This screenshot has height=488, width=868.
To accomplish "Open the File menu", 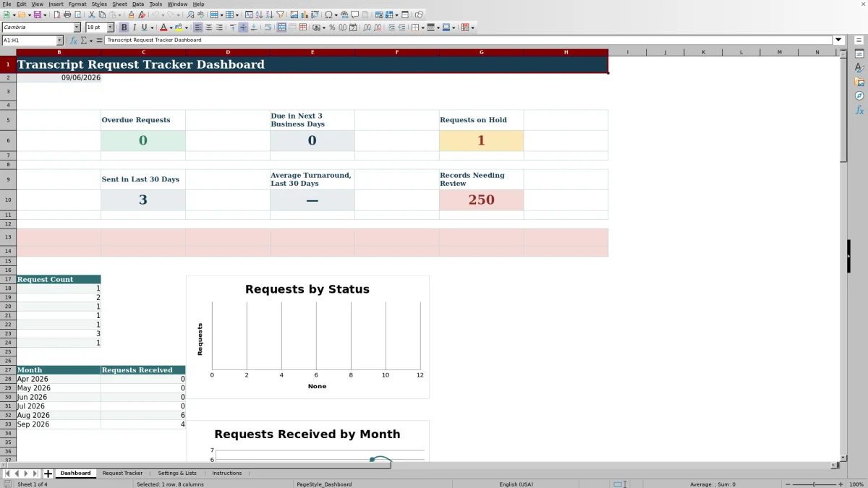I will pyautogui.click(x=7, y=4).
